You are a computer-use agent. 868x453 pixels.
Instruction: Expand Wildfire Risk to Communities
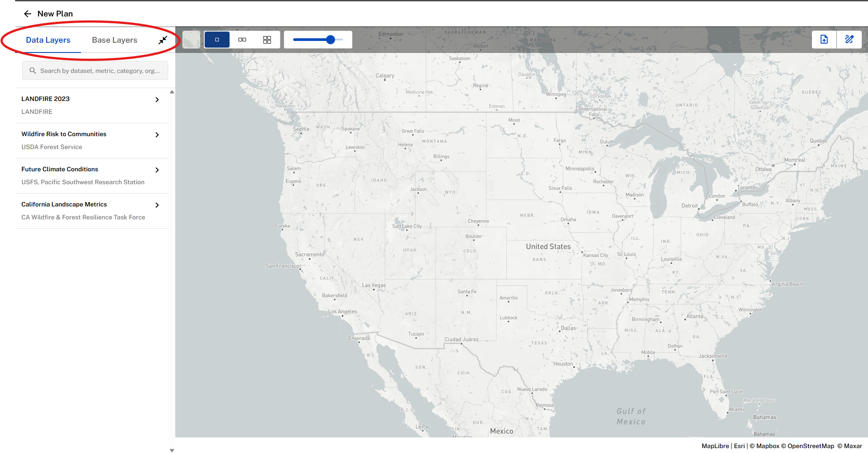(x=157, y=135)
